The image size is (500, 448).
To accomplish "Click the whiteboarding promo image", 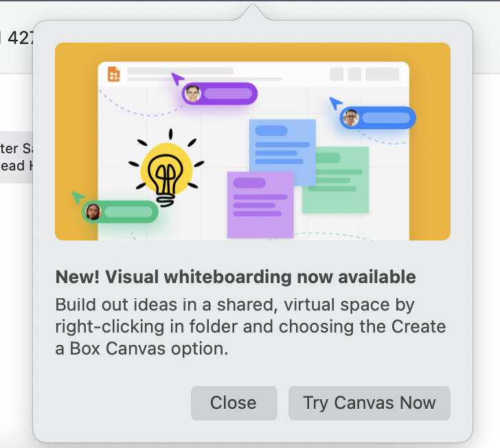I will [253, 142].
